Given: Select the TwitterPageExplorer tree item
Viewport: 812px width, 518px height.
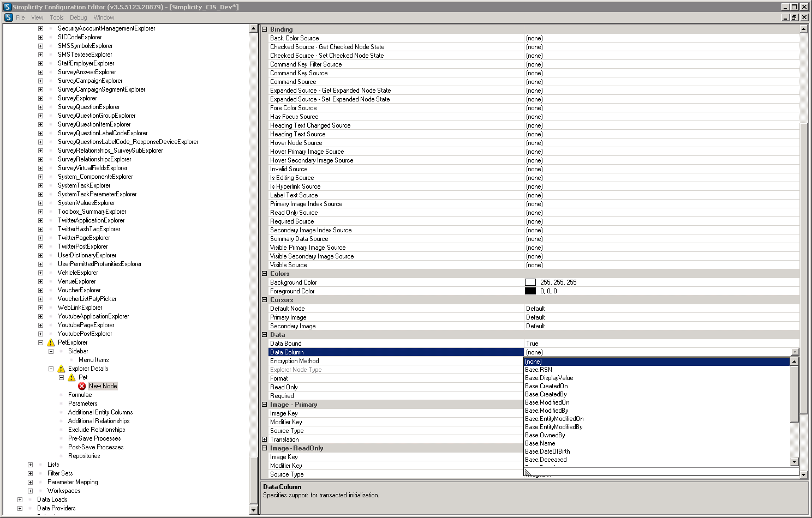Looking at the screenshot, I should 84,238.
